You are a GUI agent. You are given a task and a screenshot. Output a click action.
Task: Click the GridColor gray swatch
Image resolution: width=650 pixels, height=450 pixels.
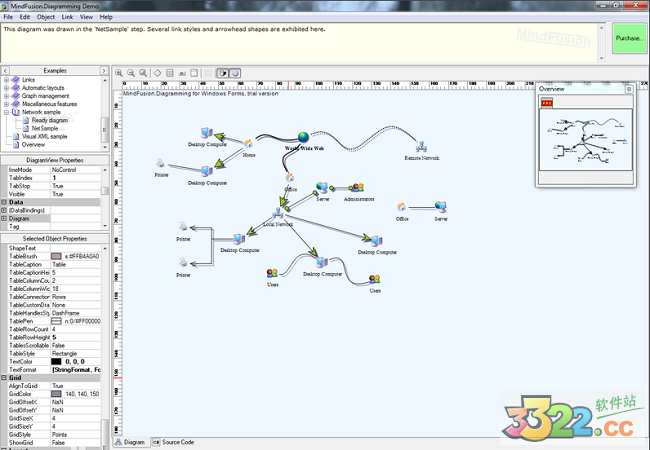pyautogui.click(x=56, y=394)
